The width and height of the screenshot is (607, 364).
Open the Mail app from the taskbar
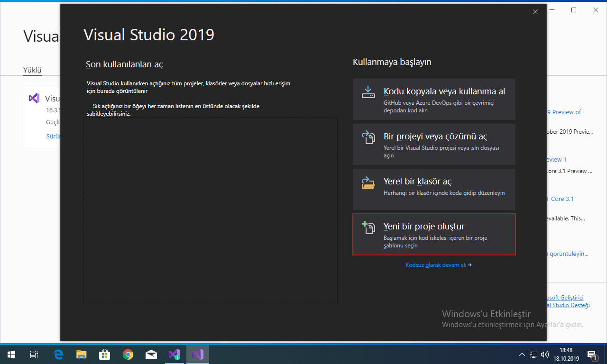click(x=151, y=355)
